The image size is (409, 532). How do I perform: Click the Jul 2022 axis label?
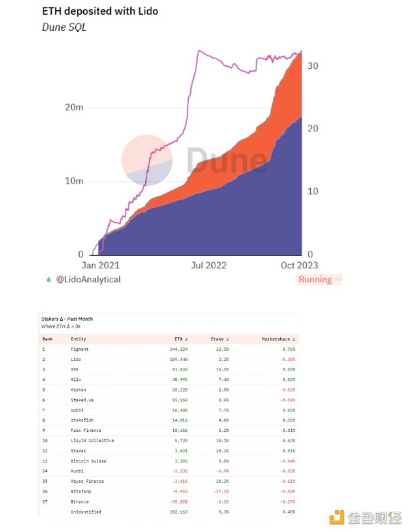pyautogui.click(x=209, y=266)
